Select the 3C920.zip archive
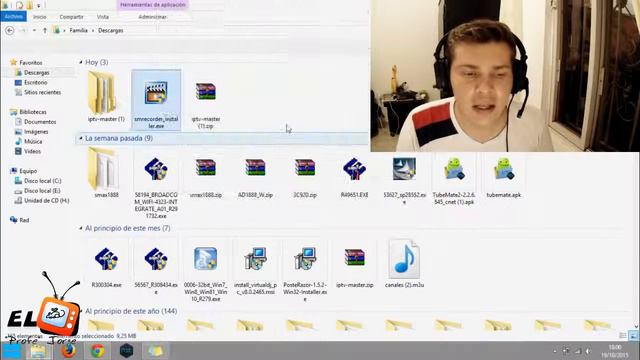Image resolution: width=640 pixels, height=360 pixels. point(305,178)
